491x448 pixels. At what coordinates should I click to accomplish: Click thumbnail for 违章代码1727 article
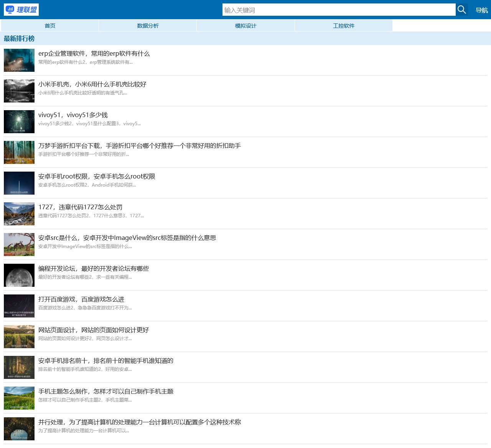19,214
